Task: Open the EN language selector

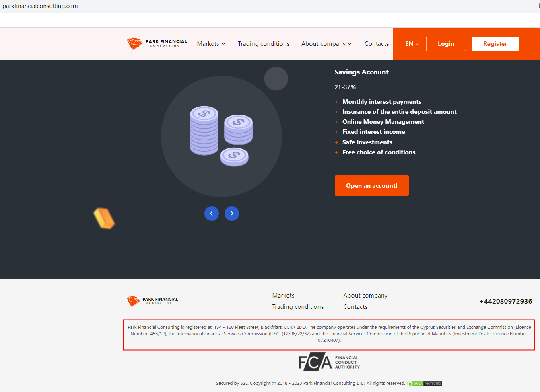Action: pos(412,44)
